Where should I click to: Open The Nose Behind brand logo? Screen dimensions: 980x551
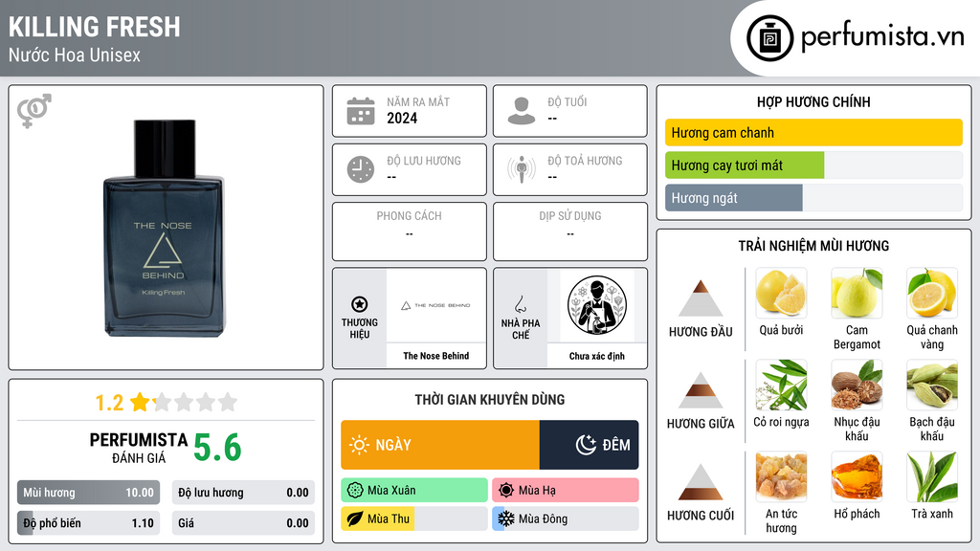coord(436,305)
